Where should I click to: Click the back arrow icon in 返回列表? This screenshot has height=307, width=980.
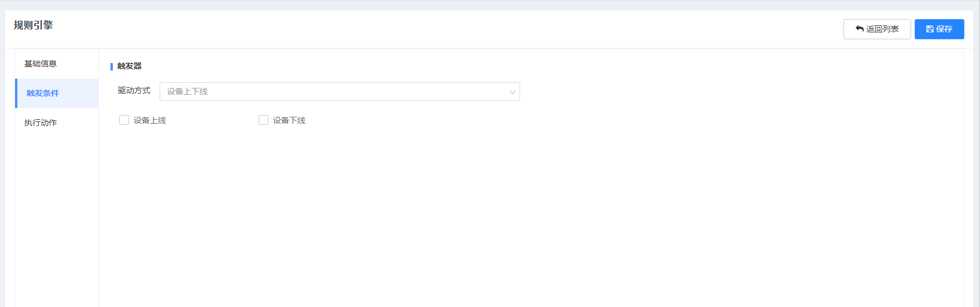(x=860, y=29)
